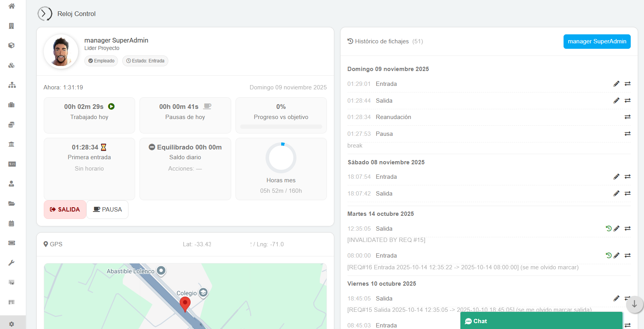The image size is (644, 329).
Task: Click the wrench tools sidebar icon
Action: [12, 263]
